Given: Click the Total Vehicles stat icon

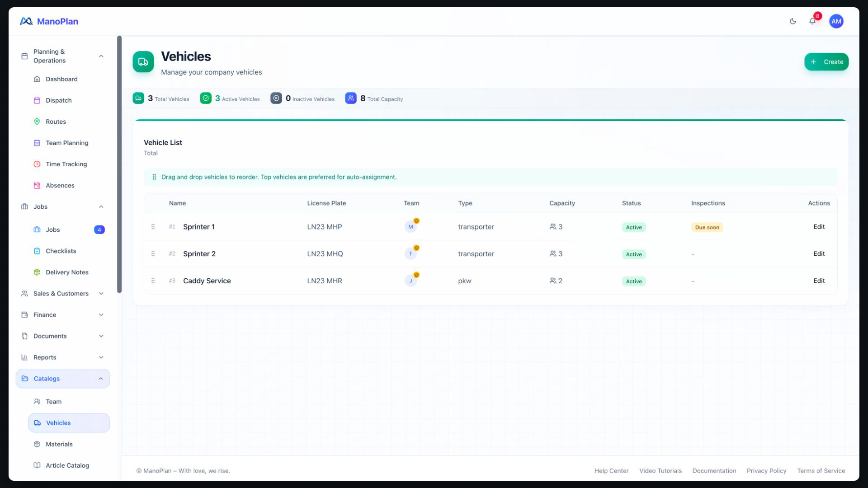Looking at the screenshot, I should 138,98.
